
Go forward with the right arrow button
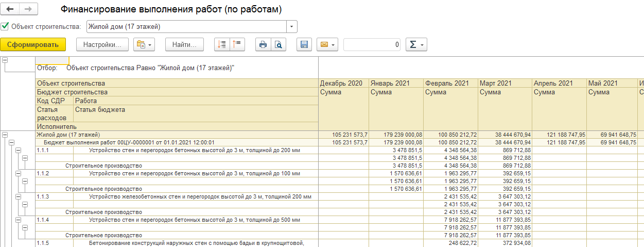pos(28,9)
